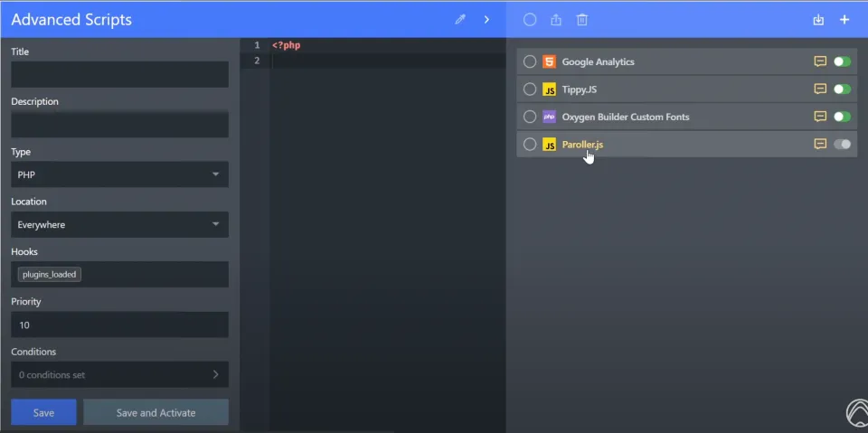Open the Location dropdown showing Everywhere
868x433 pixels.
click(119, 224)
